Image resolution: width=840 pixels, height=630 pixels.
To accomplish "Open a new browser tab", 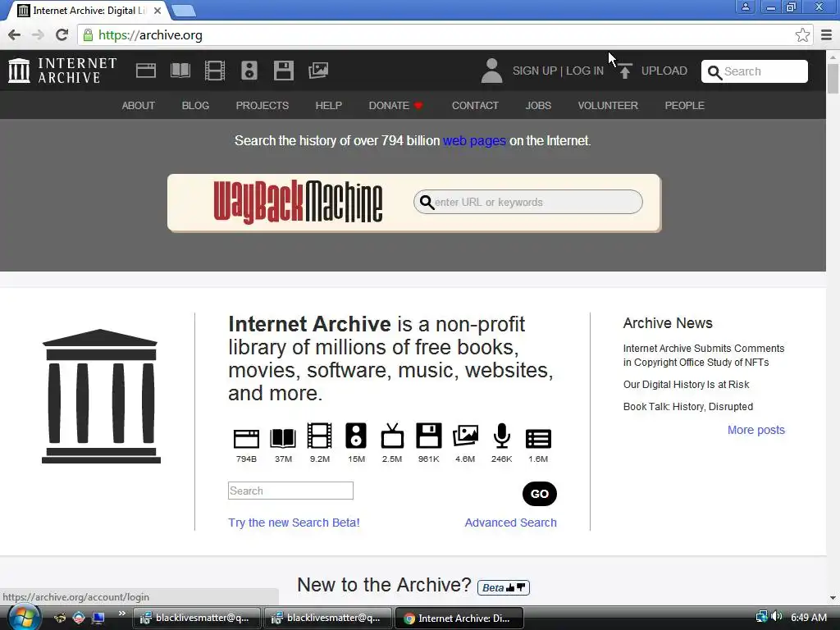I will tap(184, 11).
